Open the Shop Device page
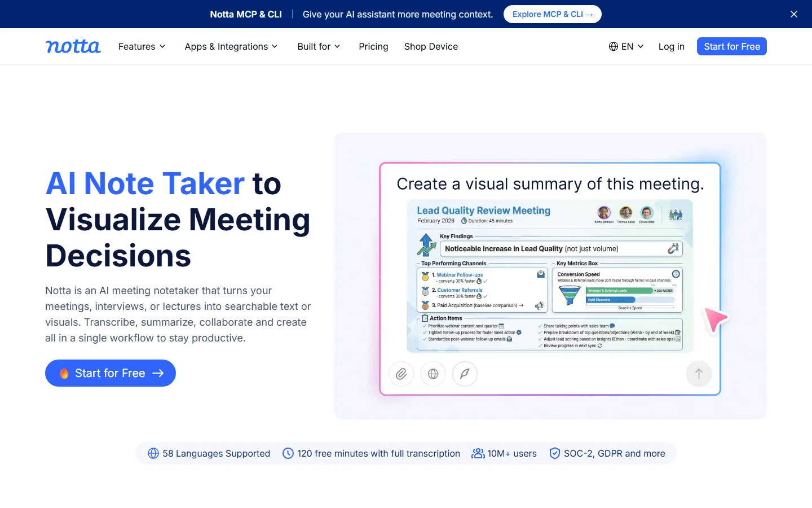Image resolution: width=812 pixels, height=508 pixels. (x=431, y=46)
